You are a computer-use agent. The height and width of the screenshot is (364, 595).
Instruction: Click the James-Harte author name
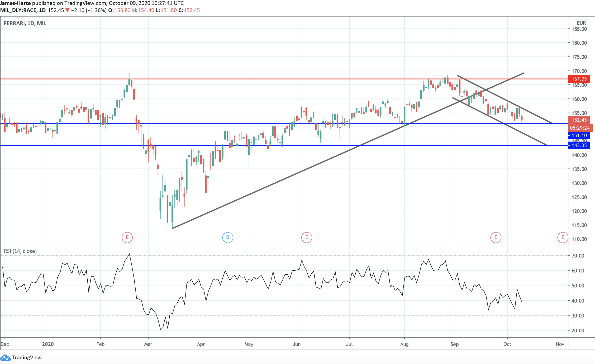point(16,3)
